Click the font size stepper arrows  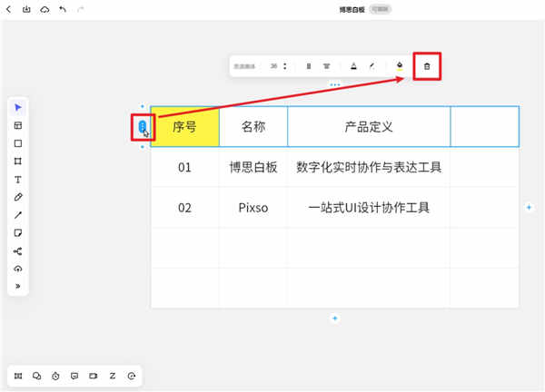[285, 66]
